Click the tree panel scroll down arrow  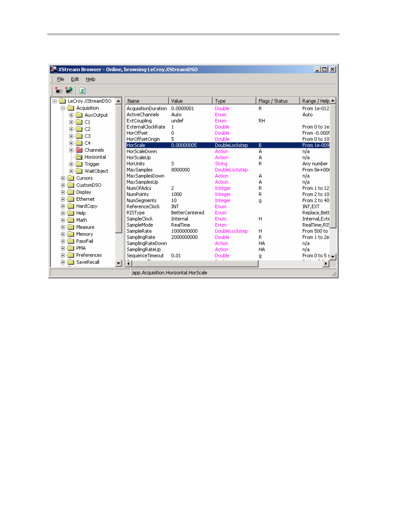click(119, 263)
